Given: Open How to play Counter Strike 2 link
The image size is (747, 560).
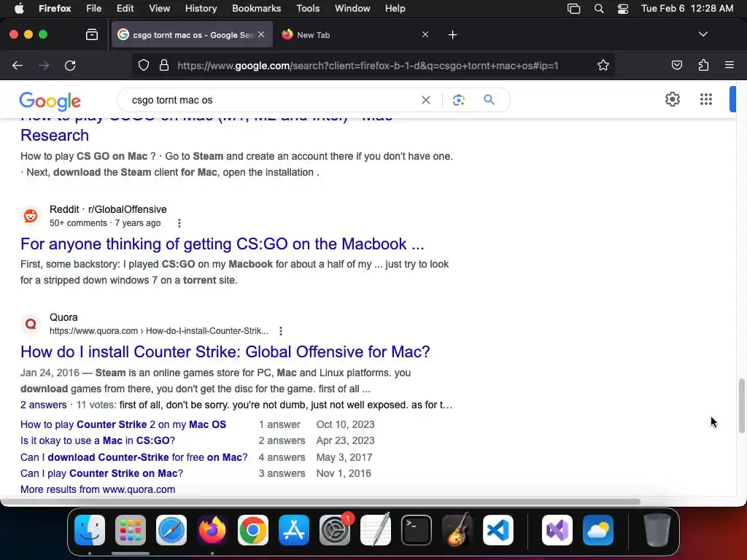Looking at the screenshot, I should click(123, 424).
